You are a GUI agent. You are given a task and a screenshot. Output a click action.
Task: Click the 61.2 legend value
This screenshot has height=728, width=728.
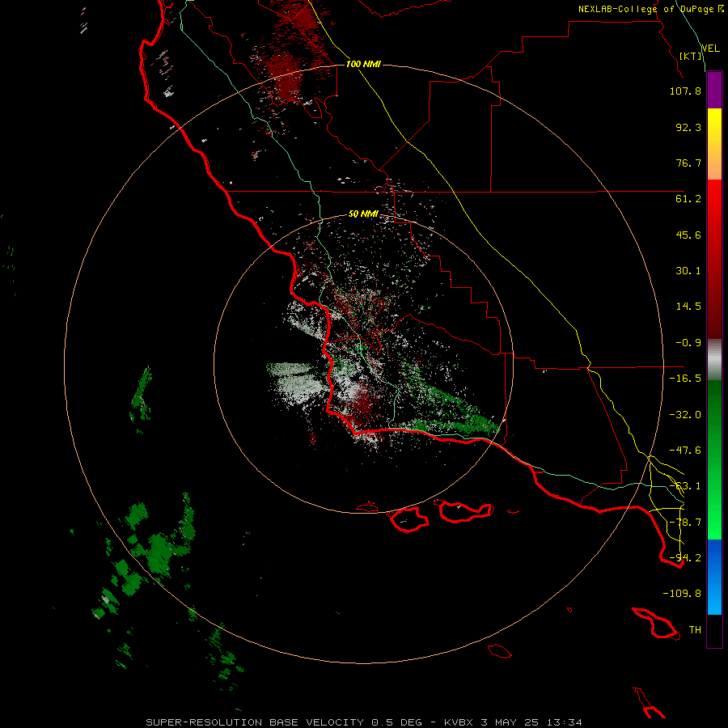pos(688,199)
